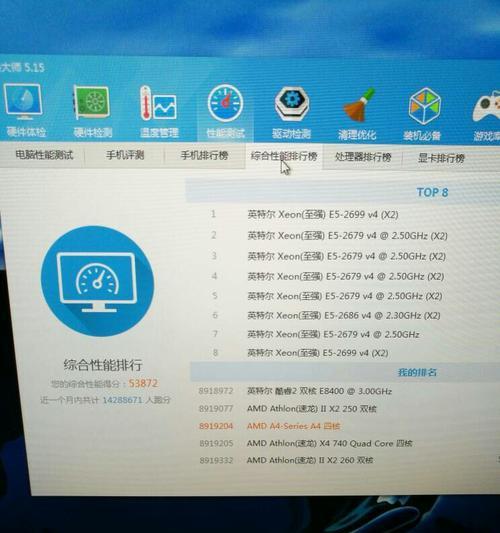Screen dimensions: 500x533
Task: Click rank 2 Xeon E5-2679 v4 entry
Action: click(347, 235)
